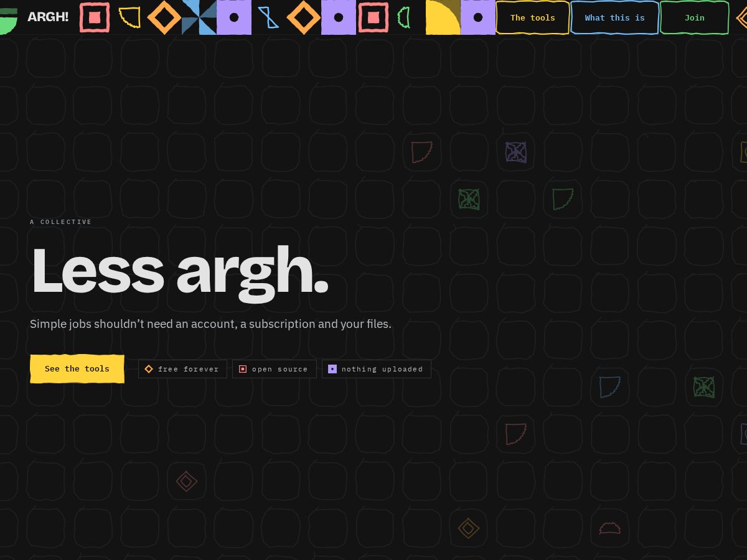Viewport: 747px width, 560px height.
Task: Click the "Simple jobs shouldn't need an account" tagline
Action: pyautogui.click(x=210, y=324)
